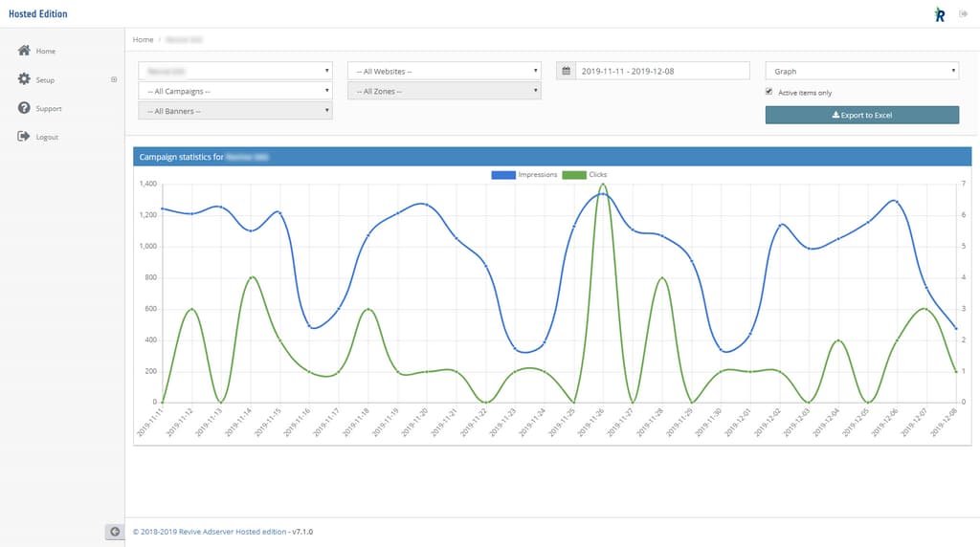Image resolution: width=980 pixels, height=547 pixels.
Task: Click the Hosted Edition title link
Action: coord(38,13)
